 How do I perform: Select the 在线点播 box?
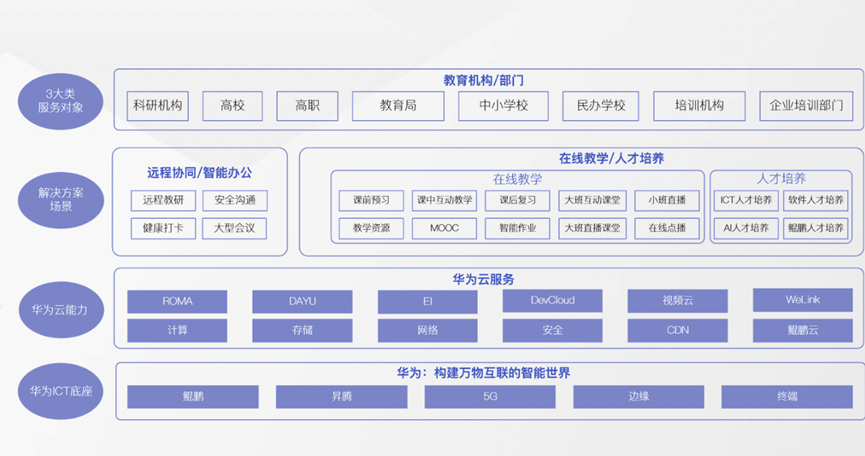tap(666, 228)
